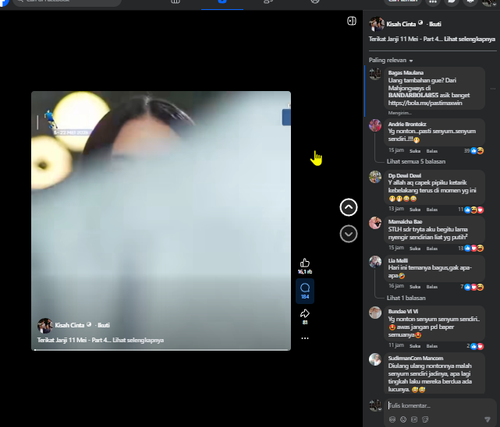Click Balas on Mamalcha Bae comment

[432, 248]
